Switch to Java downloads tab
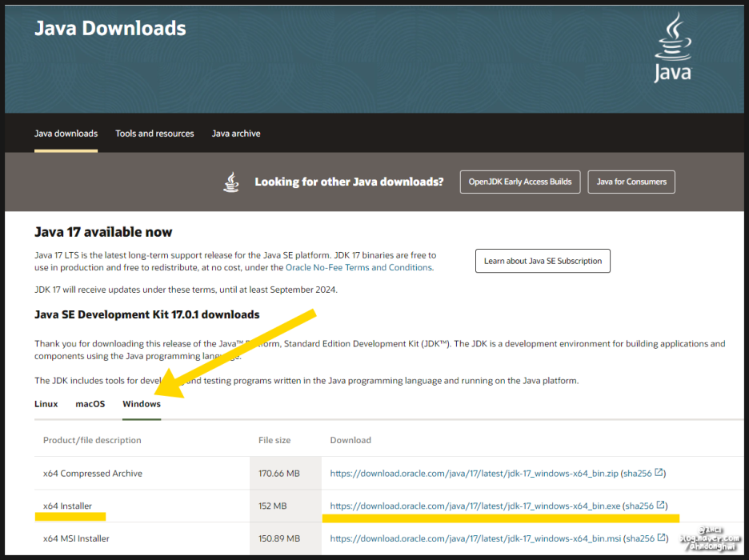 pos(66,134)
